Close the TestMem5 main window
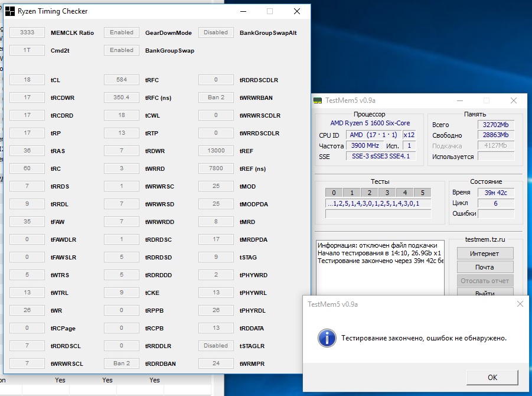Screen dimensions: 532x396 [513, 100]
